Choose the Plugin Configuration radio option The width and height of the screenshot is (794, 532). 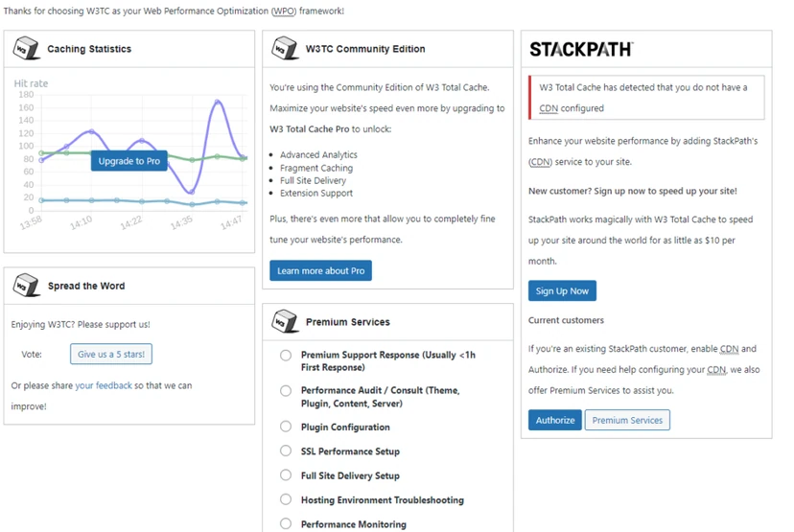click(x=286, y=427)
